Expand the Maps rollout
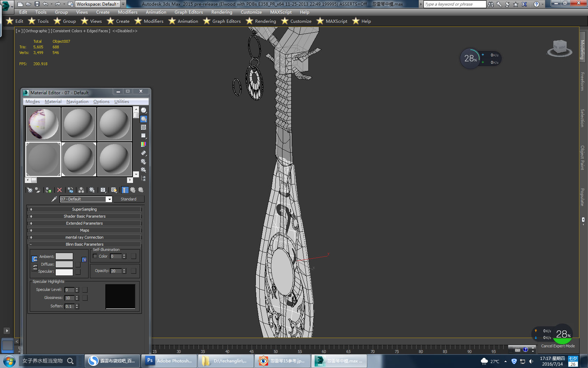The image size is (588, 368). pos(84,230)
